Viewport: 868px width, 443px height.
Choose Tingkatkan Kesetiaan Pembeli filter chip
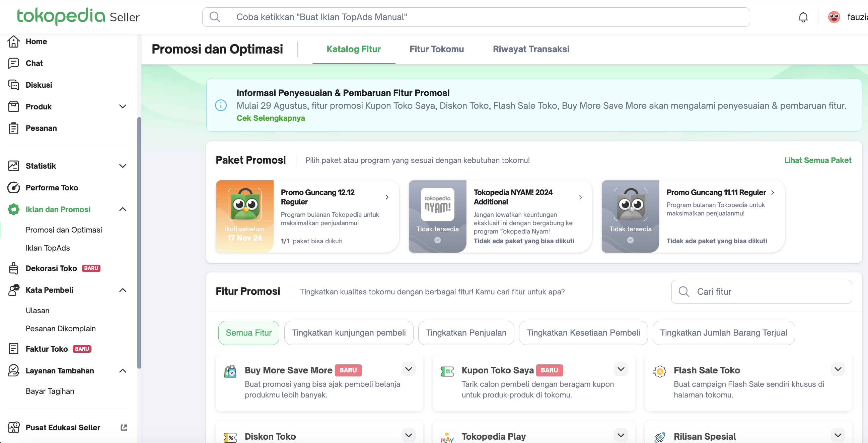583,333
